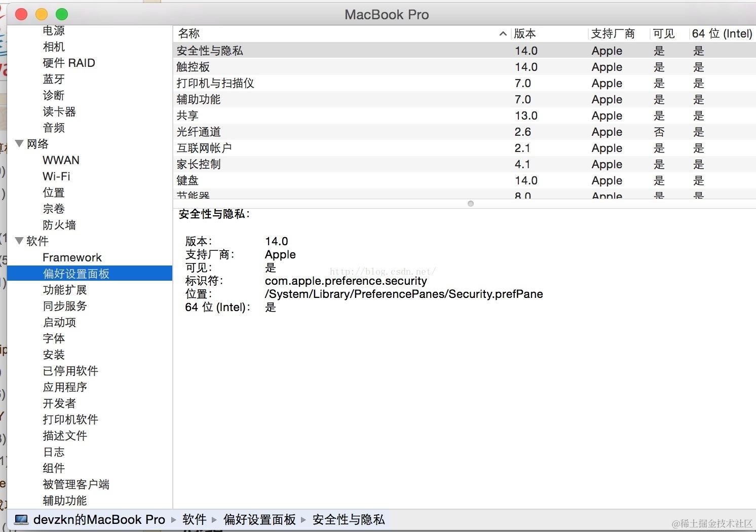Sort by the 版本 column header
756x532 pixels.
click(x=549, y=33)
